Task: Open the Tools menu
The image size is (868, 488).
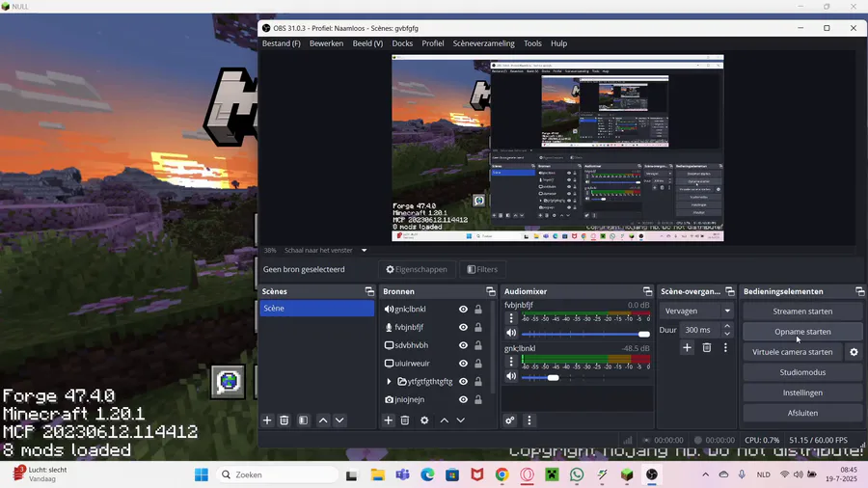Action: point(532,43)
